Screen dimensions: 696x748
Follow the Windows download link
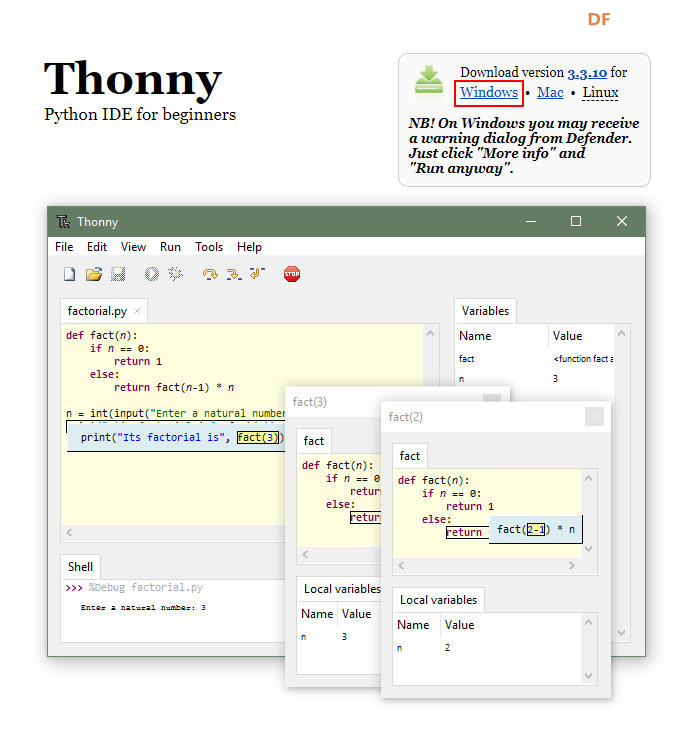[488, 92]
